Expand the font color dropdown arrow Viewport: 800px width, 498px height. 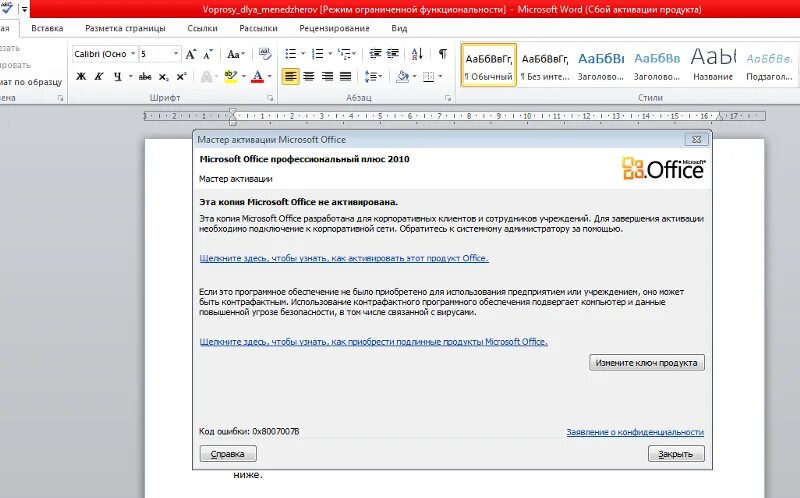pos(269,77)
